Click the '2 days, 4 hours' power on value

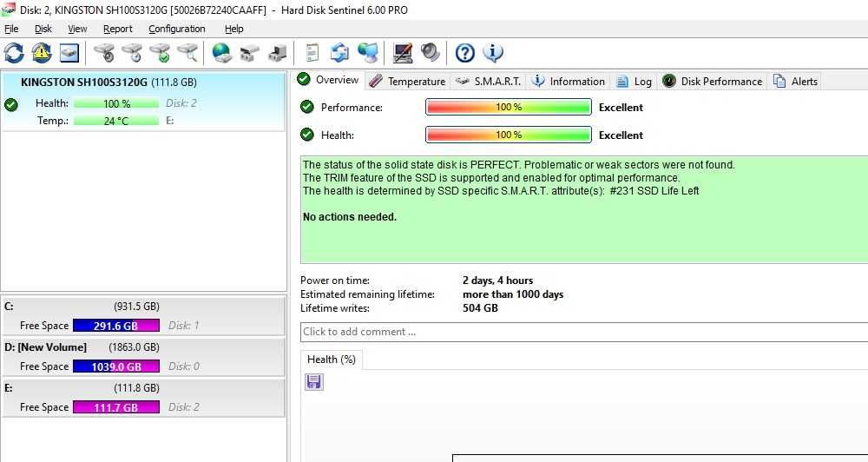point(497,280)
